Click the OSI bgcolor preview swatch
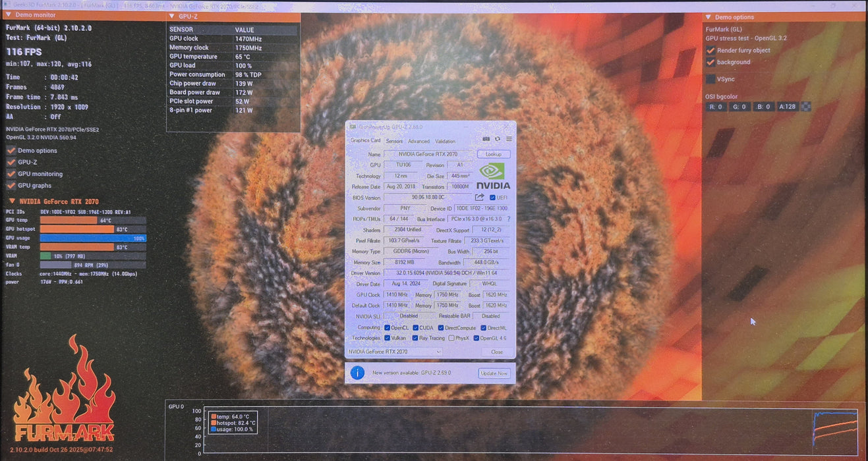 click(x=805, y=107)
